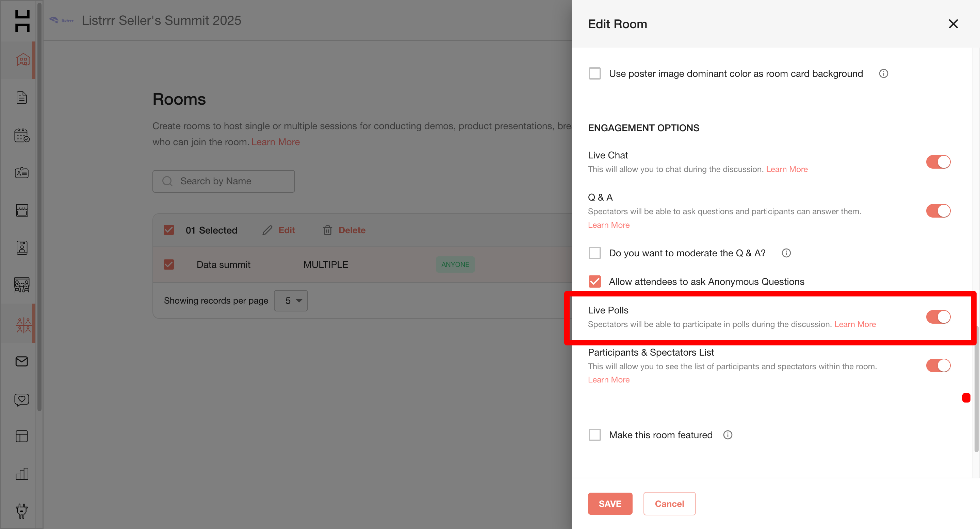Open the bar chart analytics icon in sidebar
The width and height of the screenshot is (980, 529).
coord(22,474)
